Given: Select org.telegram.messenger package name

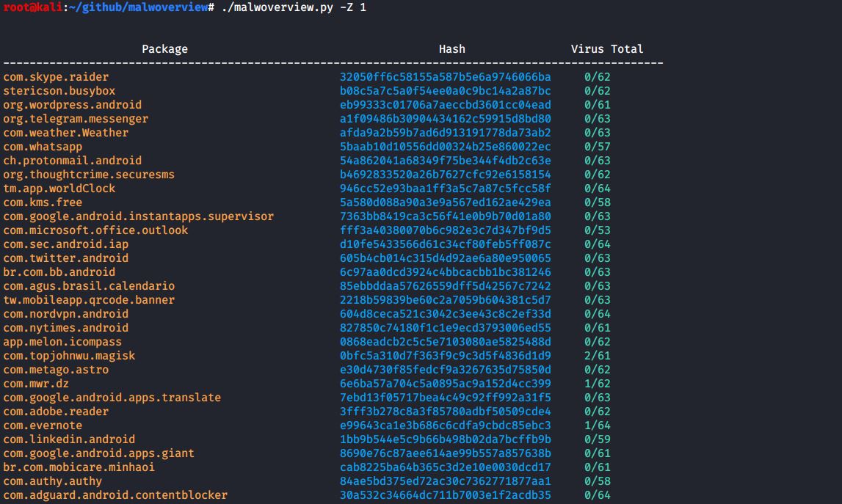Looking at the screenshot, I should coord(76,119).
